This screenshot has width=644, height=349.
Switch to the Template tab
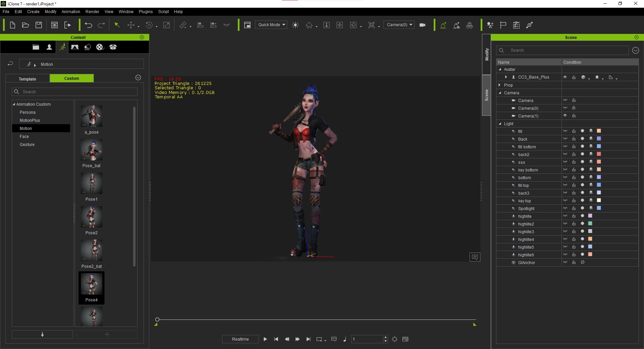tap(28, 79)
